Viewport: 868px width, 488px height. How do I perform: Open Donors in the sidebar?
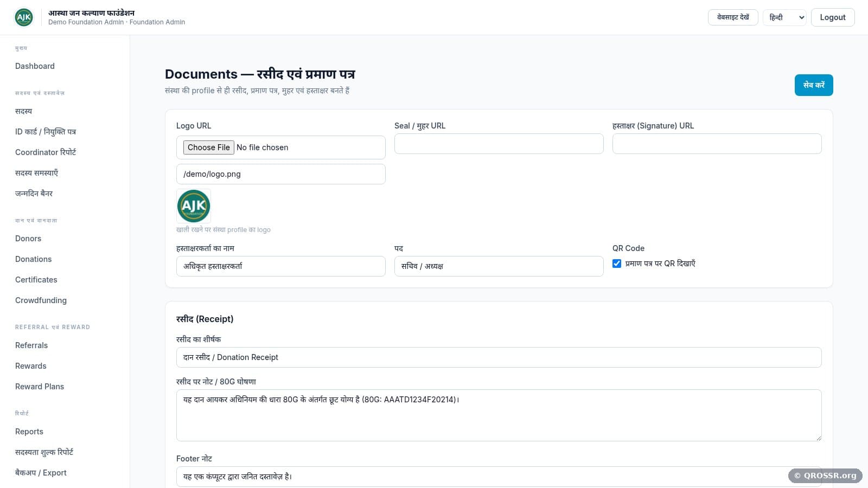click(28, 239)
